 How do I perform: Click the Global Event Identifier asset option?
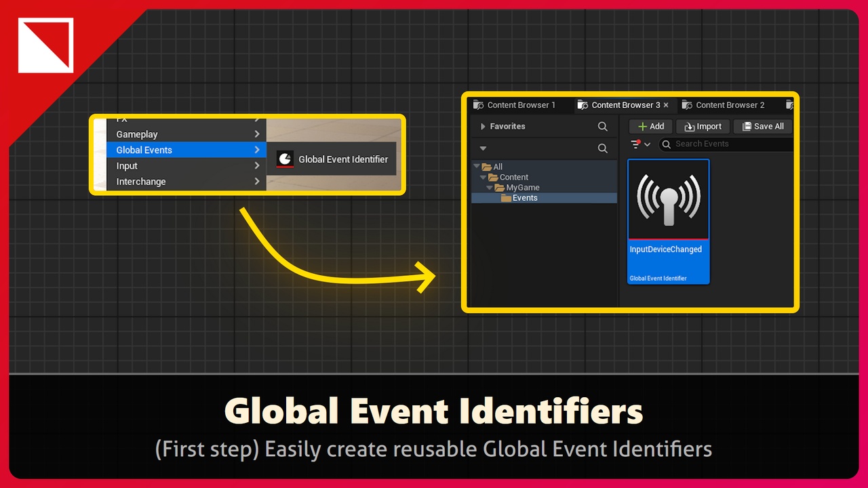tap(332, 159)
